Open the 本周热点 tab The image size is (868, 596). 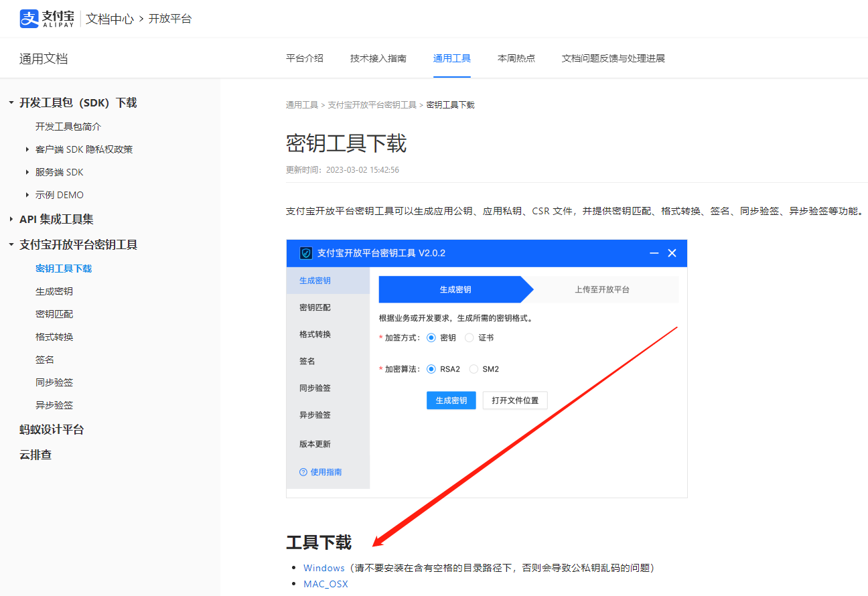pyautogui.click(x=516, y=58)
